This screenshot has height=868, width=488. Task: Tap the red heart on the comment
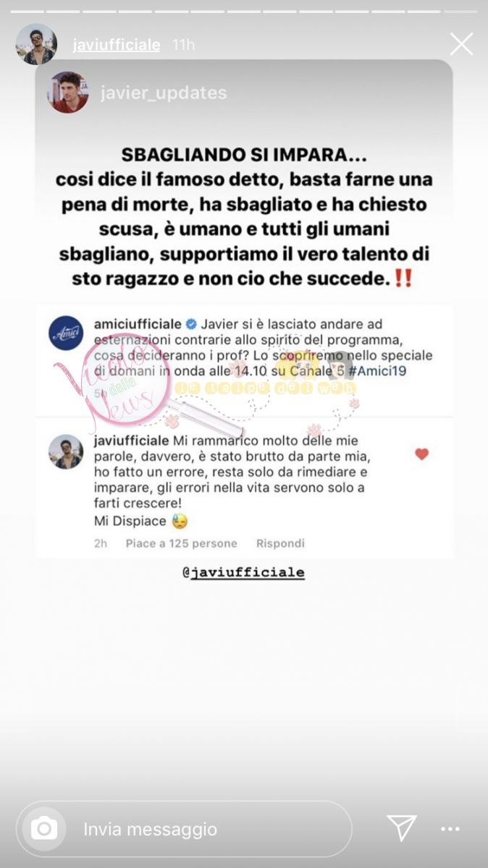coord(421,454)
